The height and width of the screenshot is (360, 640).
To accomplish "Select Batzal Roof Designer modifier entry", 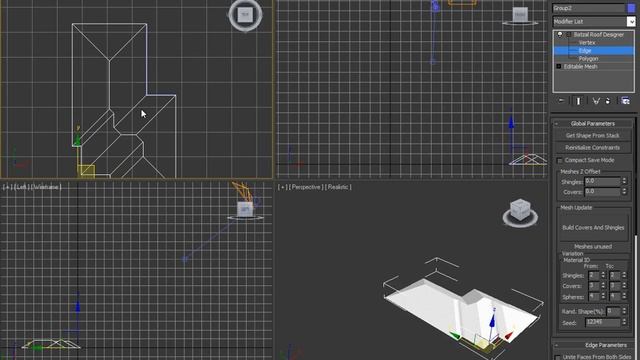I will pyautogui.click(x=598, y=35).
